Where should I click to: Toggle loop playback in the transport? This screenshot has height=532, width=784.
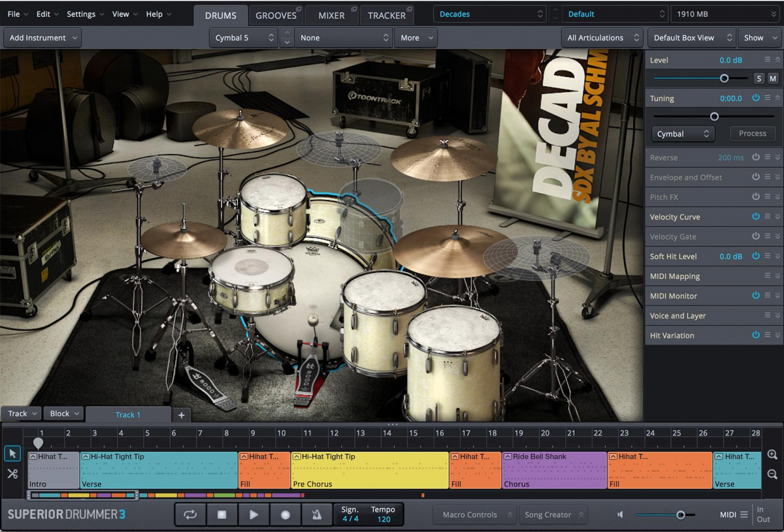[x=190, y=514]
